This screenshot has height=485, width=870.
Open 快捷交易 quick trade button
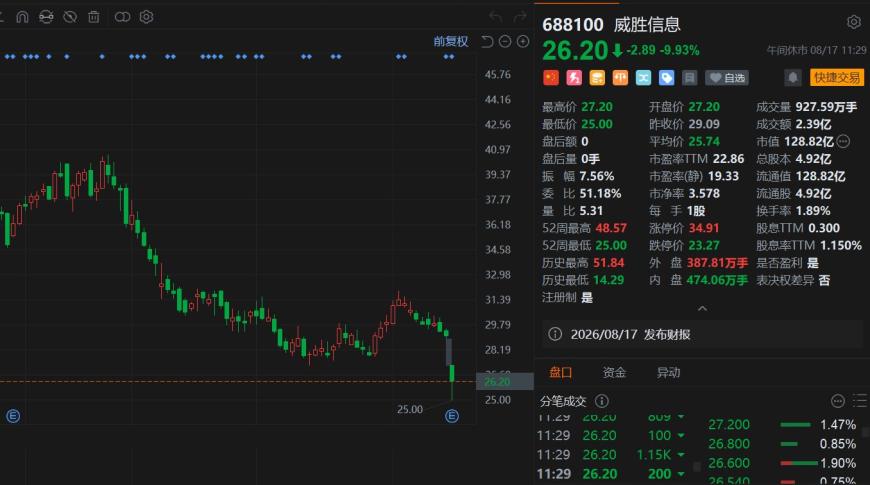837,78
